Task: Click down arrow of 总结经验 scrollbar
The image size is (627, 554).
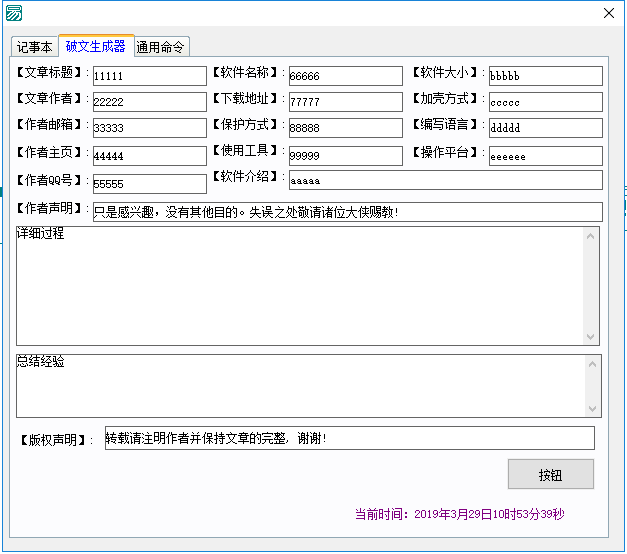Action: [x=593, y=408]
